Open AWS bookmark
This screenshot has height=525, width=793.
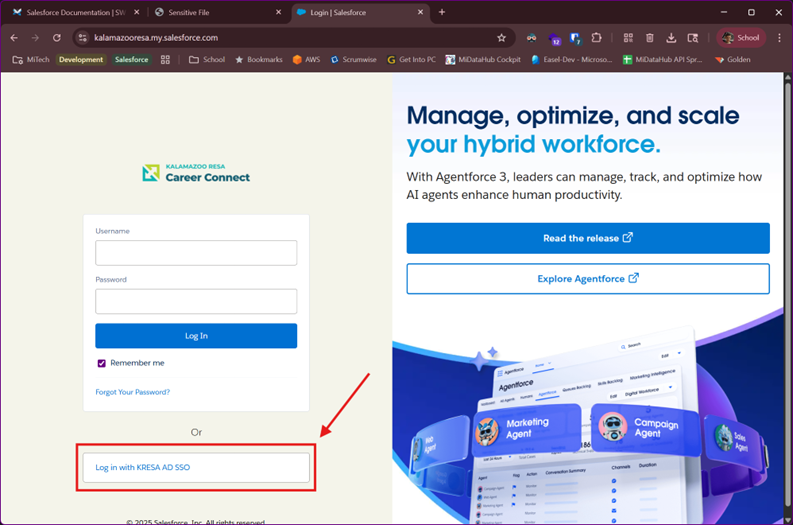point(306,60)
